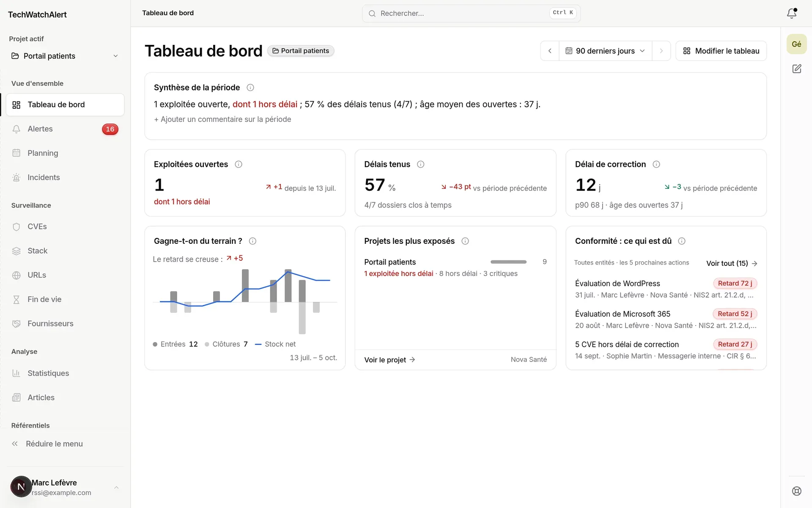Open Évaluation de WordPress compliance item
This screenshot has height=508, width=812.
(666, 289)
